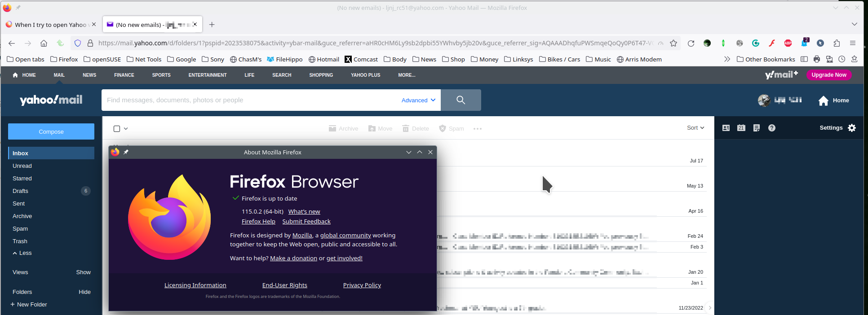Open the Firefox home page icon
The height and width of the screenshot is (315, 868).
pyautogui.click(x=44, y=43)
